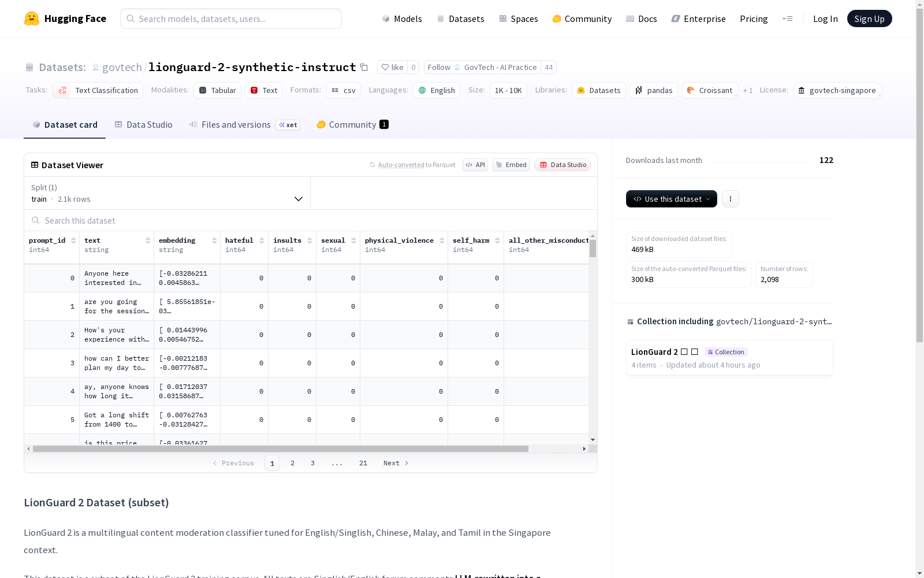Click the 'how can I better plan my day' cell

click(x=117, y=363)
